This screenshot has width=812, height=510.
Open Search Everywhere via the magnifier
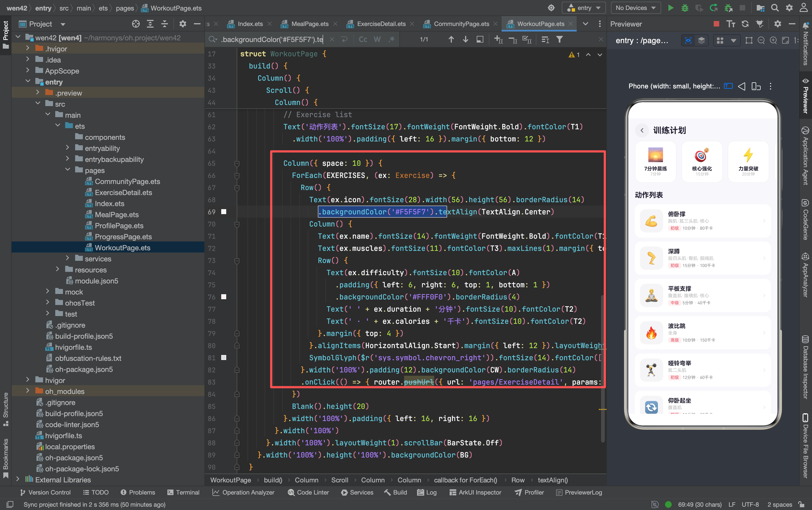click(775, 8)
